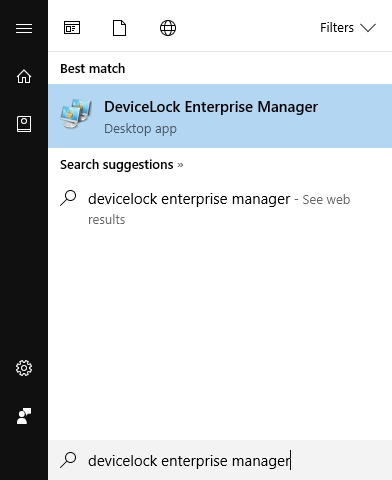Launch DeviceLock Enterprise Manager best match
The height and width of the screenshot is (480, 392).
[220, 116]
